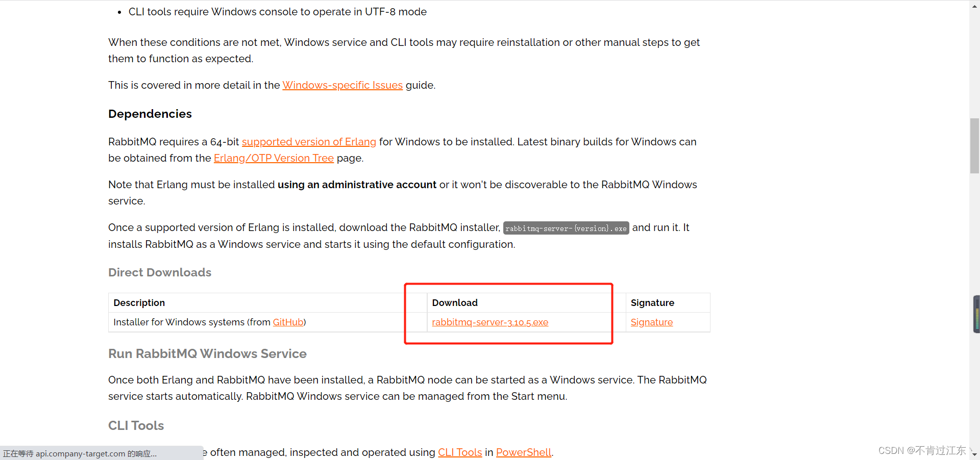
Task: Click the browser status bar loading message
Action: [80, 453]
